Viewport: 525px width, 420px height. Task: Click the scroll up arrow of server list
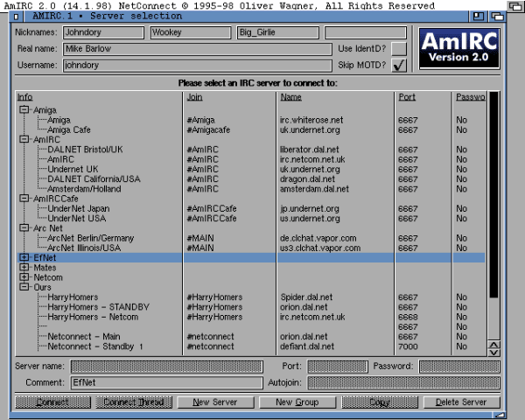point(493,345)
